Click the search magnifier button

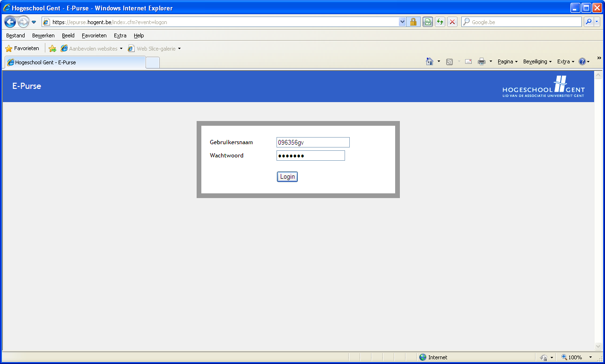[588, 22]
